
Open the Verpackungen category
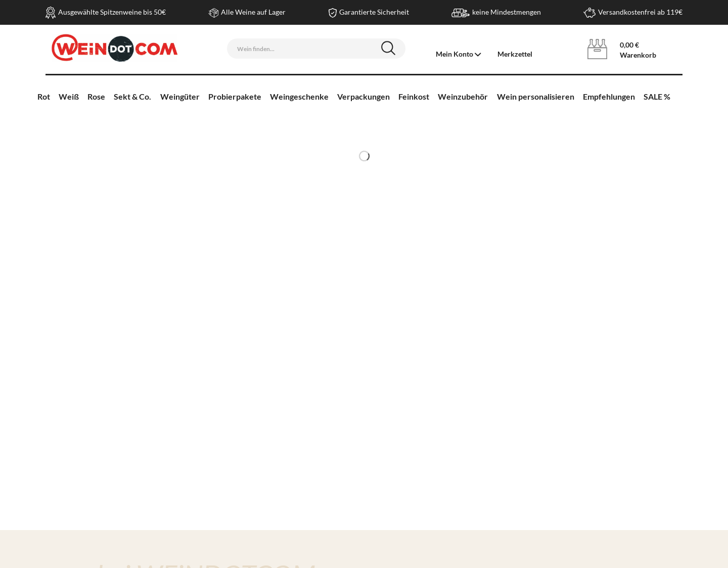[363, 97]
